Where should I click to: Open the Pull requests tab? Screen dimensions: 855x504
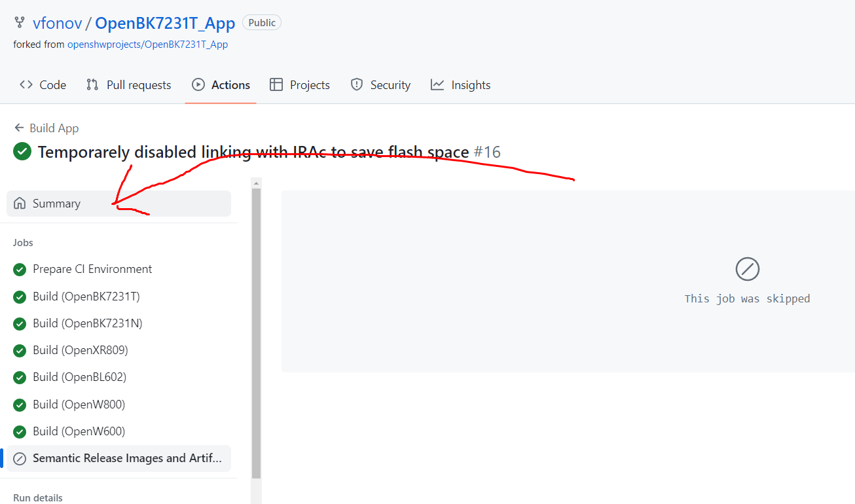point(129,85)
